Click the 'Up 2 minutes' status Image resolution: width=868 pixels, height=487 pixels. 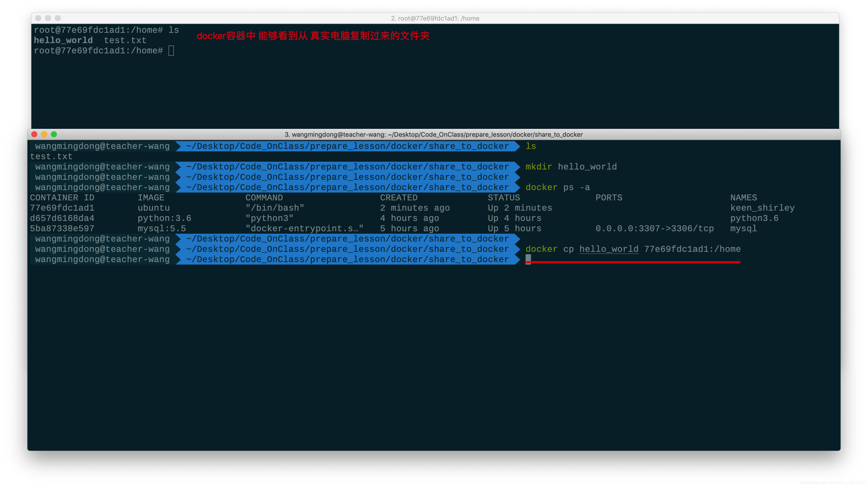coord(520,208)
